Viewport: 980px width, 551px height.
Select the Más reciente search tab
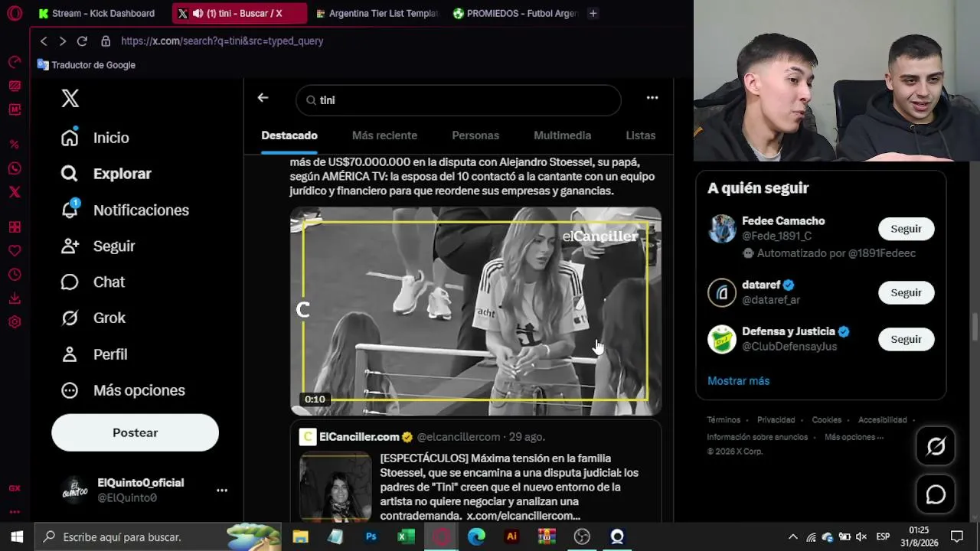pos(384,135)
